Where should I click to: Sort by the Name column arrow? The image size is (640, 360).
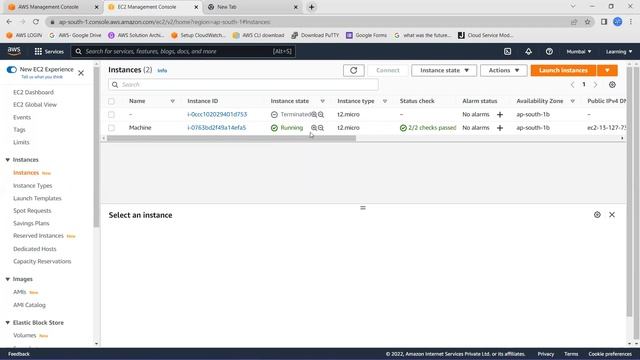[172, 101]
